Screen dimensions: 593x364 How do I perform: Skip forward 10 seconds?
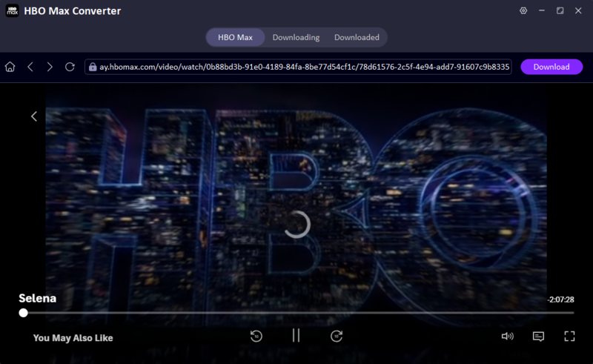pyautogui.click(x=337, y=336)
